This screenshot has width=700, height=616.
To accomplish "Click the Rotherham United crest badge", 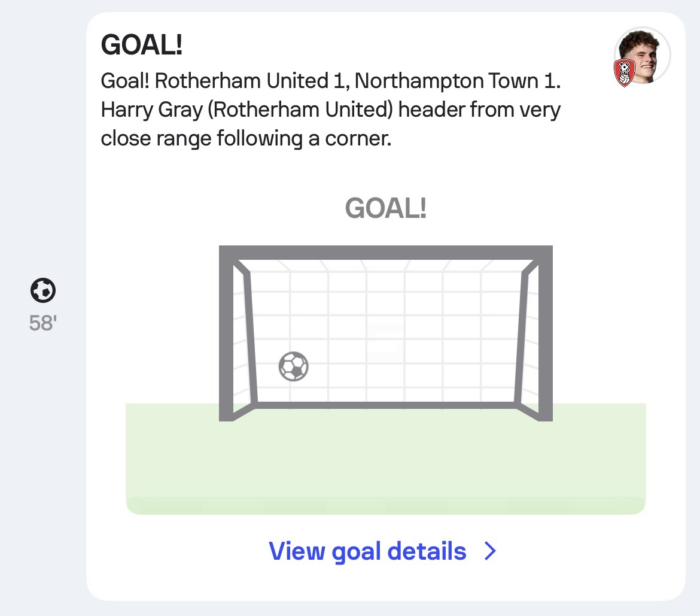I will click(625, 73).
